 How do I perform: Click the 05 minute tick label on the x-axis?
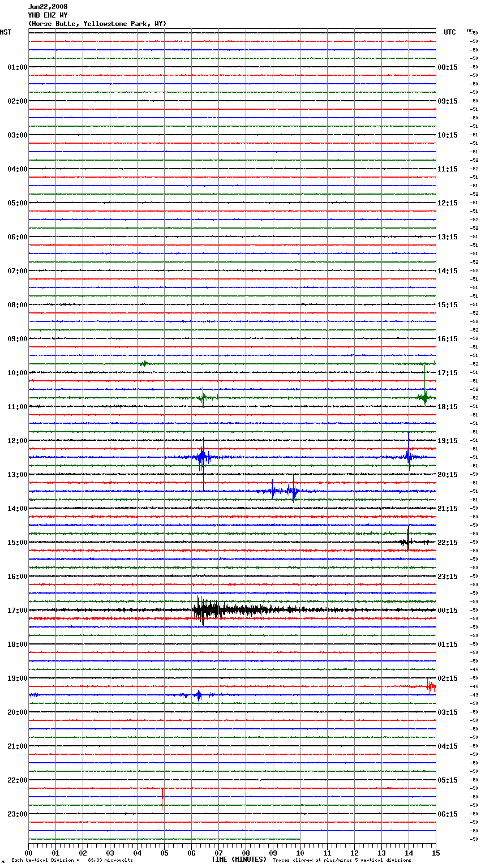coord(165,853)
